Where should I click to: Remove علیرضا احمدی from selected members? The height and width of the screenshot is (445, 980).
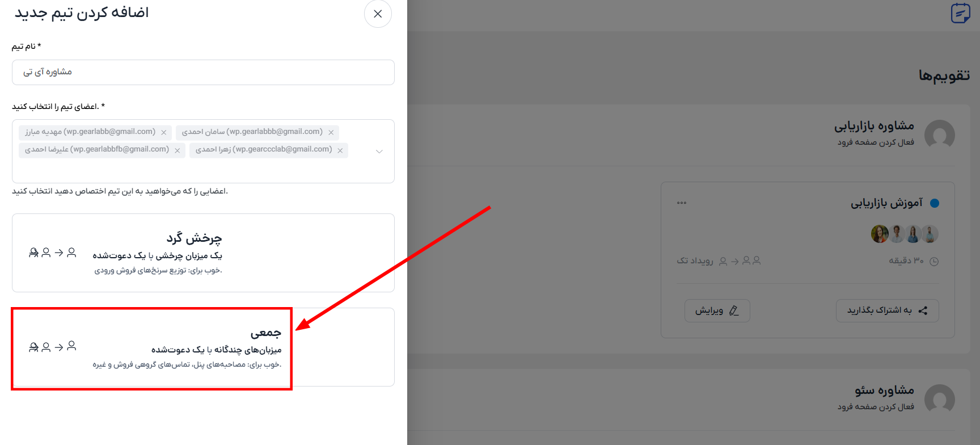178,150
